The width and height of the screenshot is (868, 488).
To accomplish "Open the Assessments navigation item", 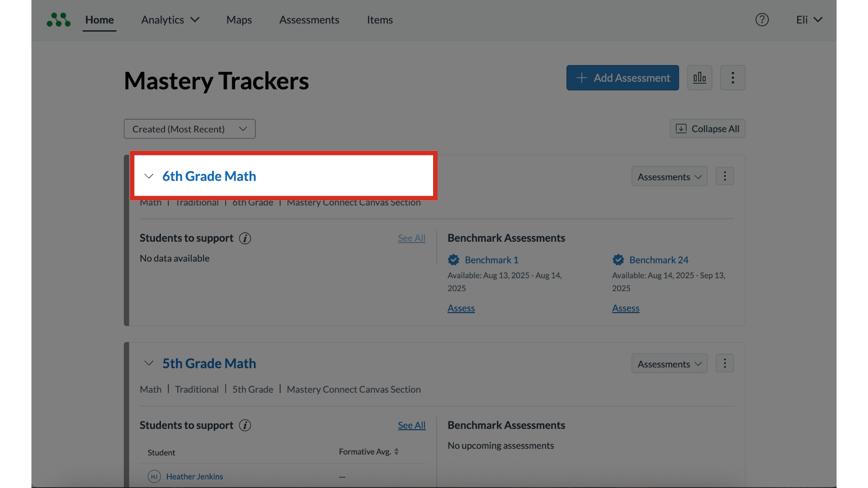I will (309, 20).
